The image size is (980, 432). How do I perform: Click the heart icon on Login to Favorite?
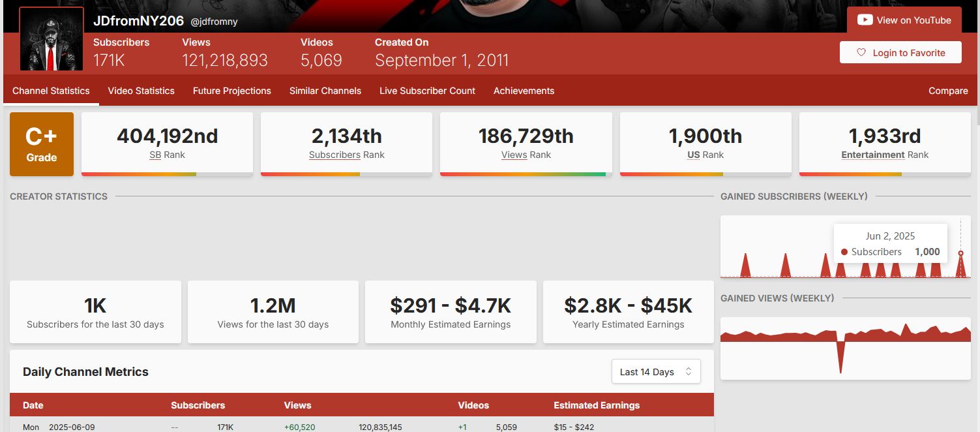tap(861, 53)
